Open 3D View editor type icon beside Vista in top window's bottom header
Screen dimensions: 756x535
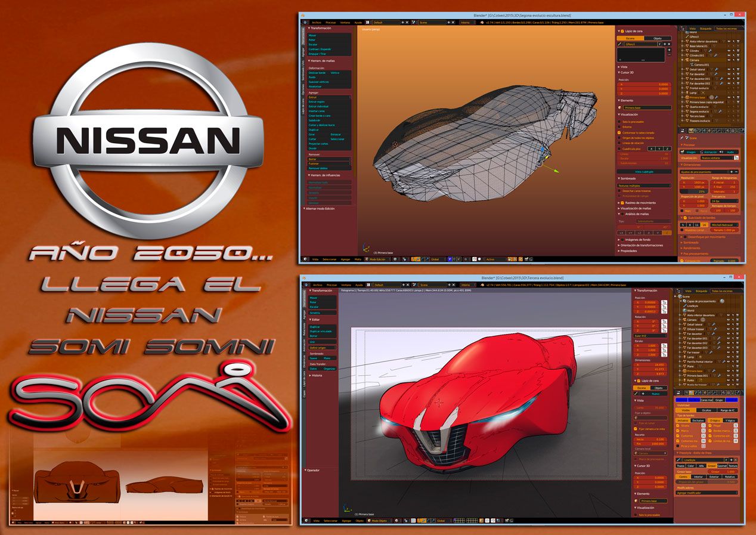pos(305,259)
